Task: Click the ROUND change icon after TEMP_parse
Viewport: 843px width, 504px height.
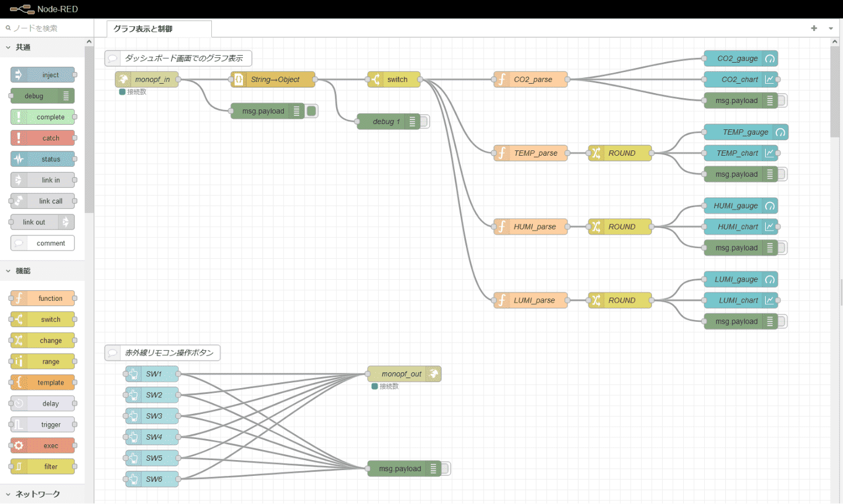Action: [596, 153]
